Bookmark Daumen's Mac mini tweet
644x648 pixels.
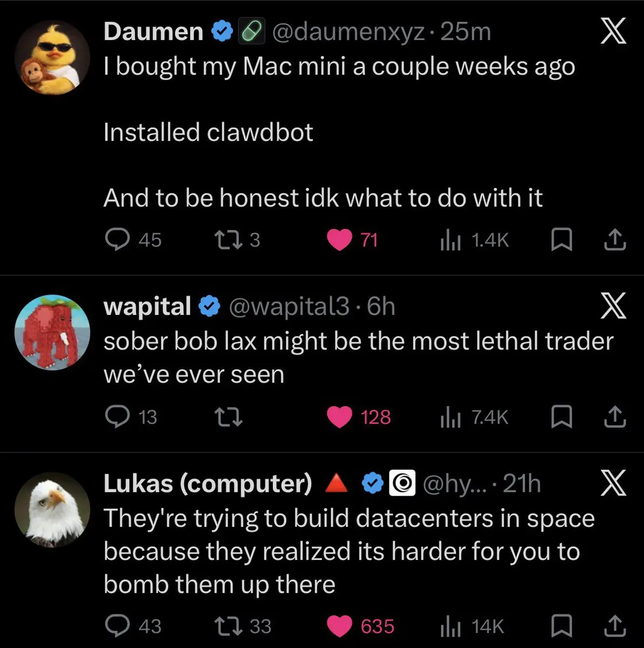point(562,240)
